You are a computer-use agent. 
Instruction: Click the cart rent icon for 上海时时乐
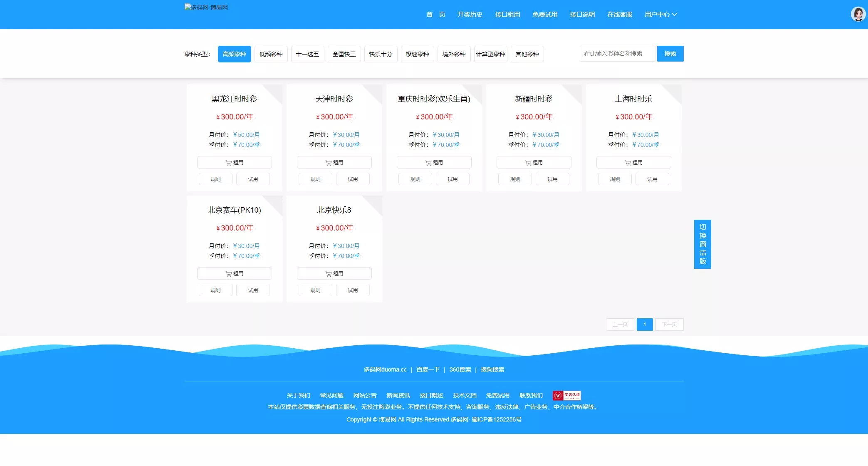[628, 163]
